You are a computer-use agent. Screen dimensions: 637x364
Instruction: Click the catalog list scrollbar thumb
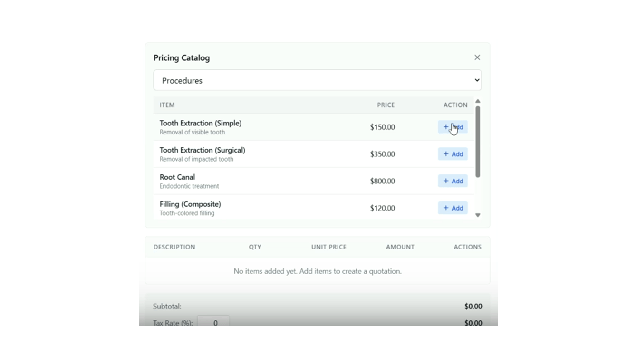click(x=478, y=142)
